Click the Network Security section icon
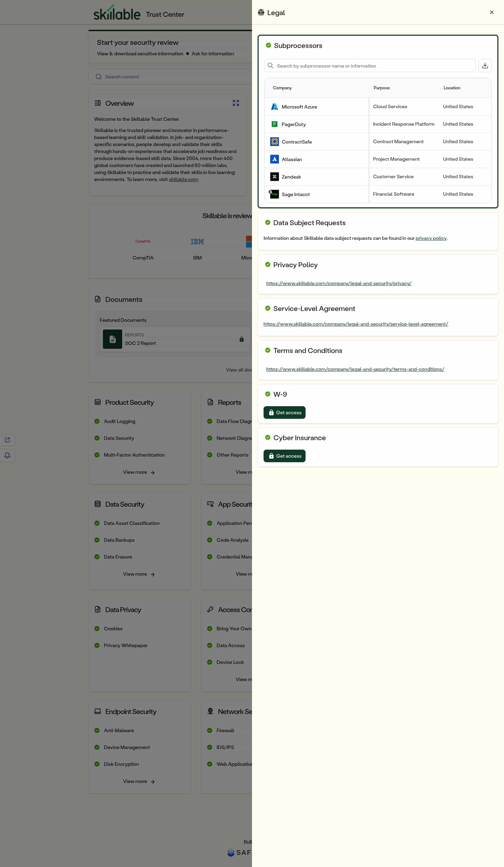This screenshot has height=867, width=504. [210, 711]
